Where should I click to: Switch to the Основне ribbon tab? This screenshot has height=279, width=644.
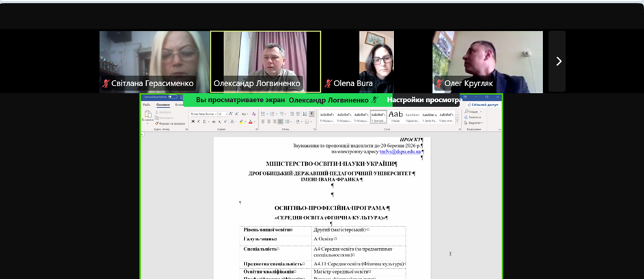click(163, 105)
